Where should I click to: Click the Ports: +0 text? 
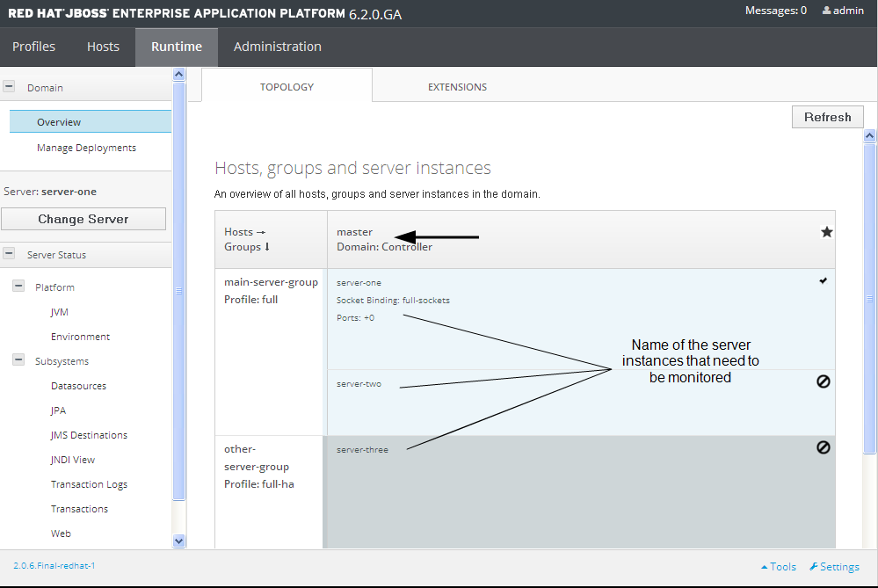(x=356, y=317)
